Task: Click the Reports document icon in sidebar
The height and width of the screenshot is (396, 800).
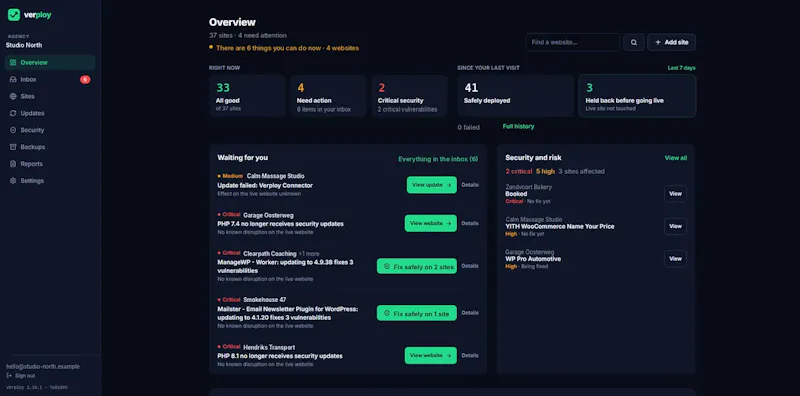Action: click(x=13, y=164)
